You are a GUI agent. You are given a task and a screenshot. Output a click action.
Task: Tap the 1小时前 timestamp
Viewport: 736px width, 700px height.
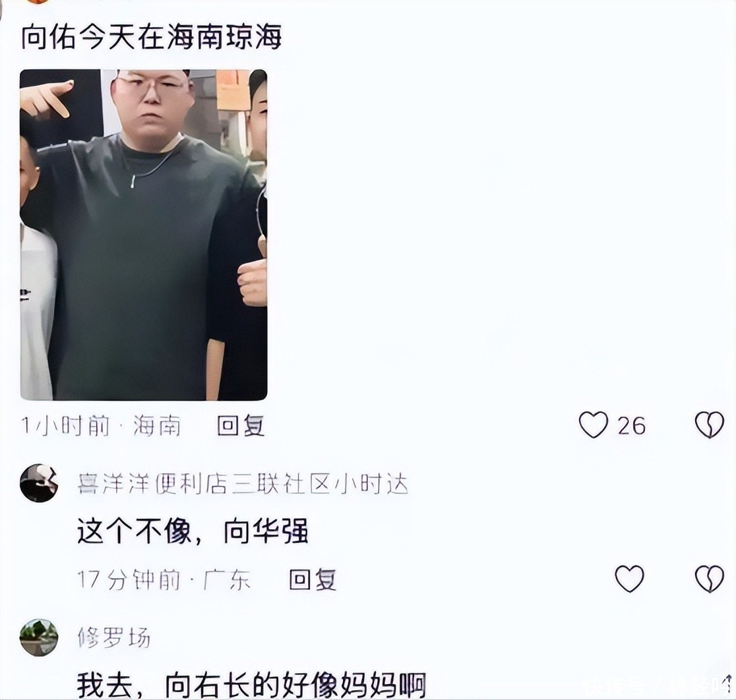tap(65, 426)
